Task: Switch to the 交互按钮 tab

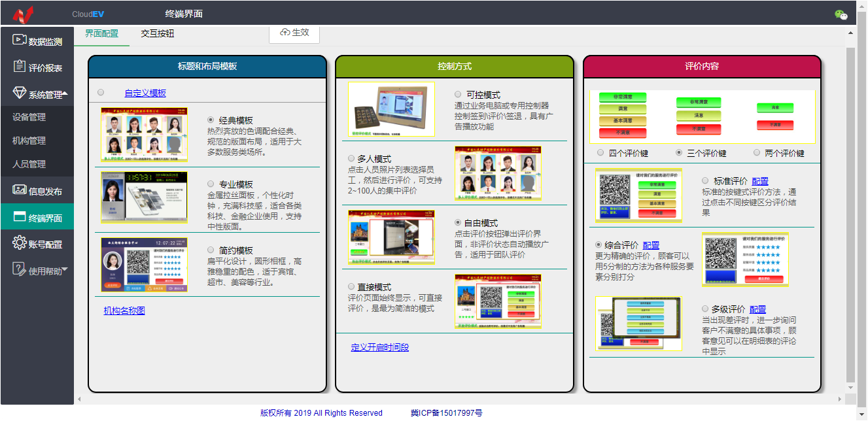Action: [158, 33]
